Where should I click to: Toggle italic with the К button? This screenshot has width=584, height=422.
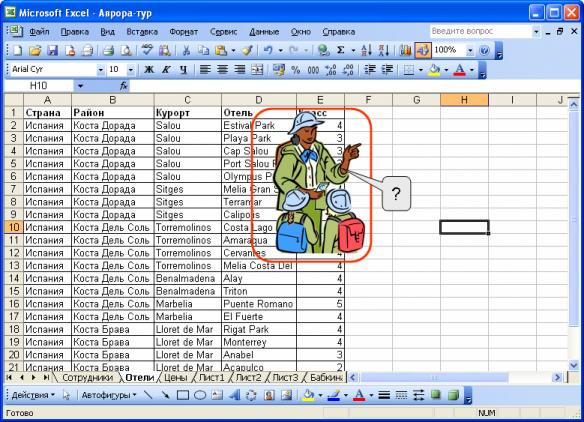point(166,70)
